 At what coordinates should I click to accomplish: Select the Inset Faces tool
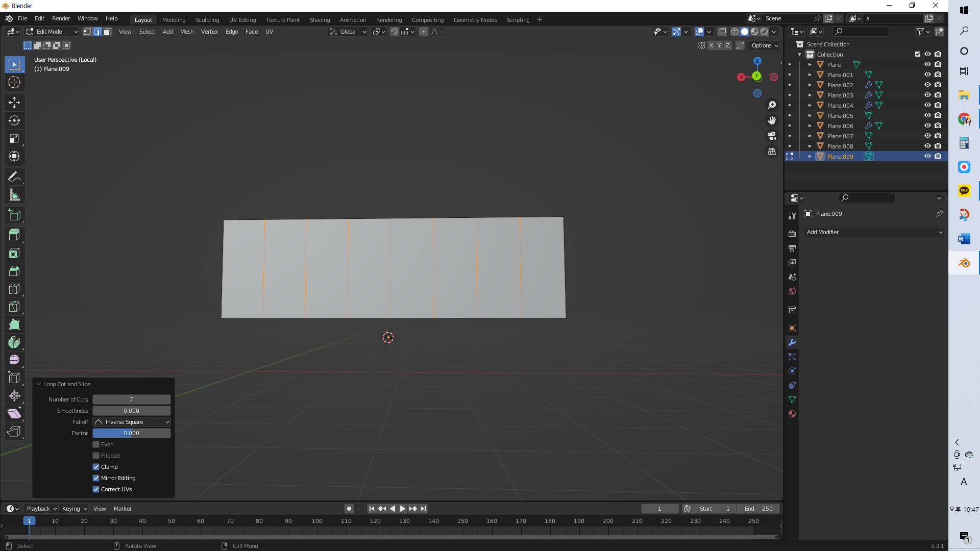click(x=14, y=253)
